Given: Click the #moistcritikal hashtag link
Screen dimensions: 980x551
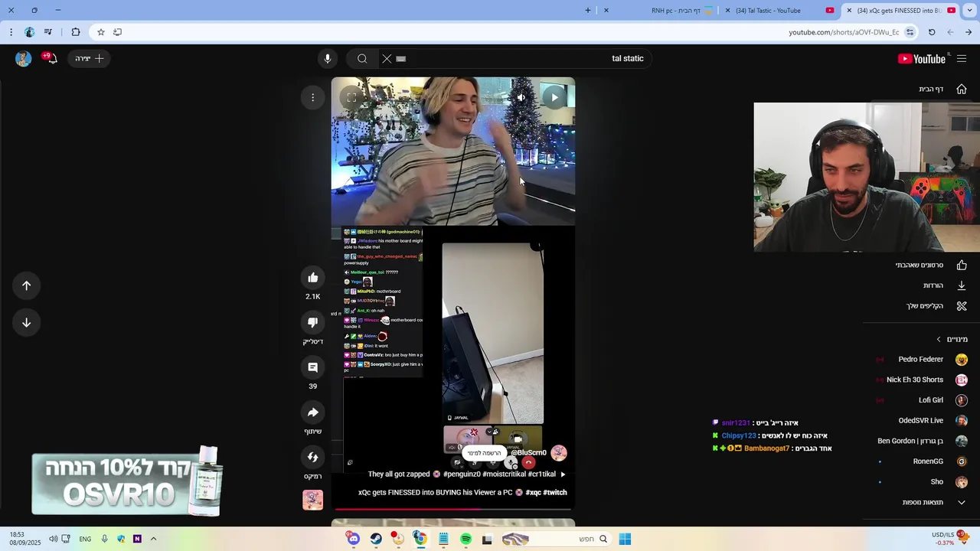Looking at the screenshot, I should pos(503,474).
